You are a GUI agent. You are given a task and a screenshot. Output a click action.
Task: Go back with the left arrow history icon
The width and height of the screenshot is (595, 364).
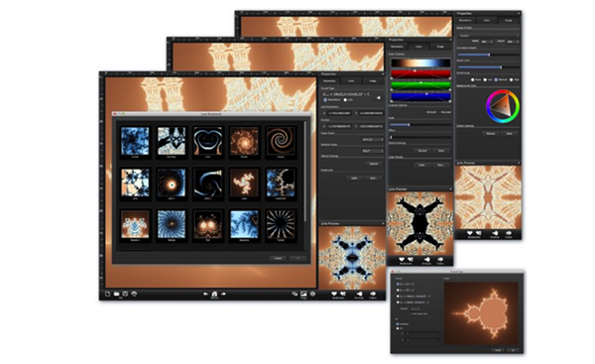205,294
